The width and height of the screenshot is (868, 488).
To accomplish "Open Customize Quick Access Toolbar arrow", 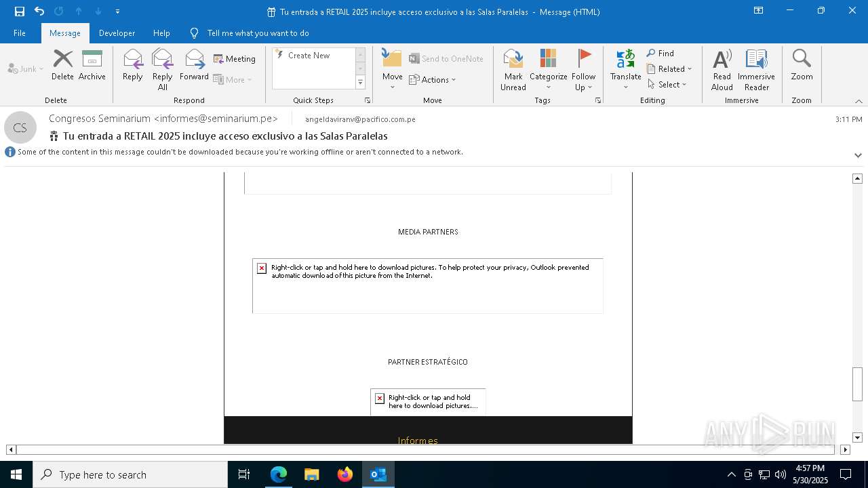I will [x=117, y=12].
